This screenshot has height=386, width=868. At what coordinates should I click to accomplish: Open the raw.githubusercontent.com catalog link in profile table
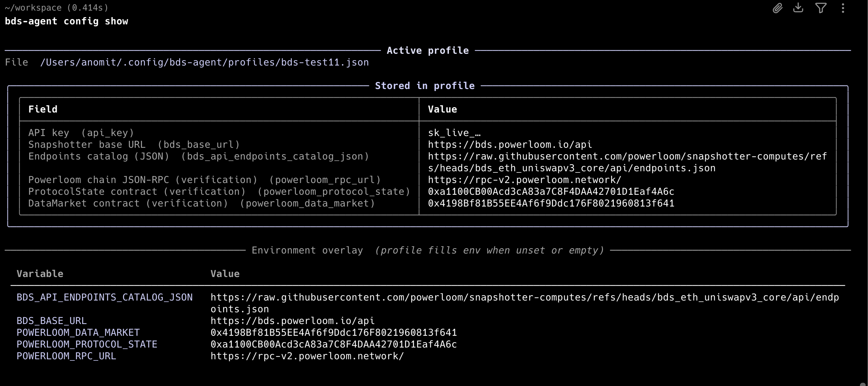627,162
